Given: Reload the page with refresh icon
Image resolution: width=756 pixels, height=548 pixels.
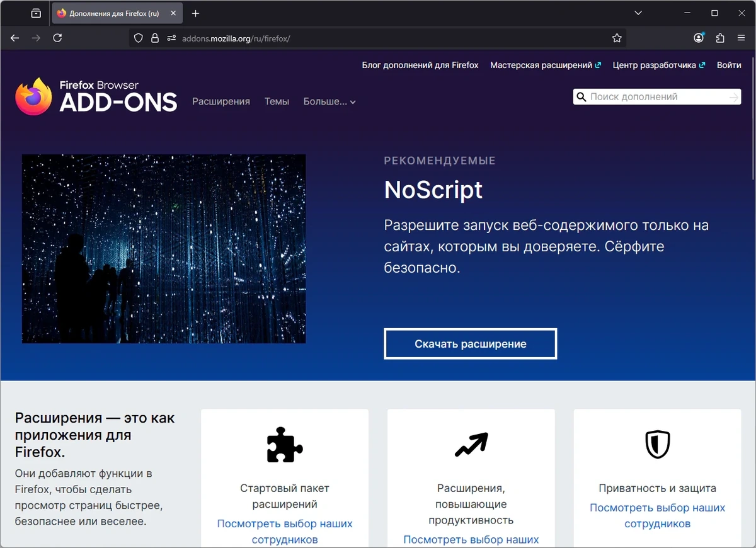Looking at the screenshot, I should (x=57, y=38).
